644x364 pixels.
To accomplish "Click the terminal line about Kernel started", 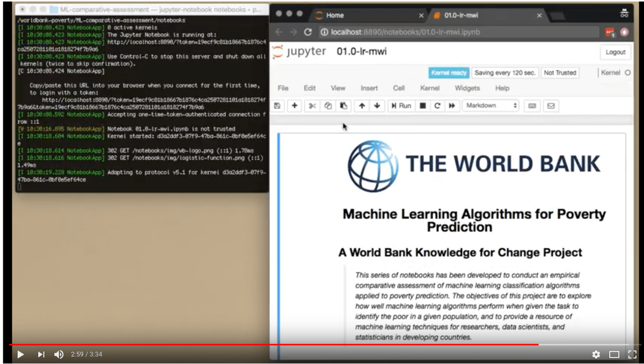I will pyautogui.click(x=142, y=139).
